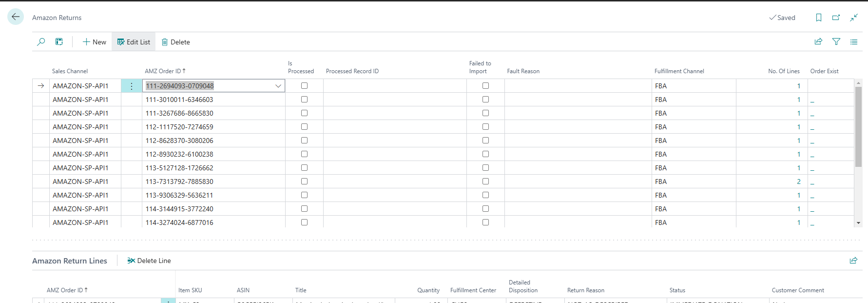Toggle Failed to Import for order 113-5127128-1726662
This screenshot has height=303, width=868.
pyautogui.click(x=485, y=168)
